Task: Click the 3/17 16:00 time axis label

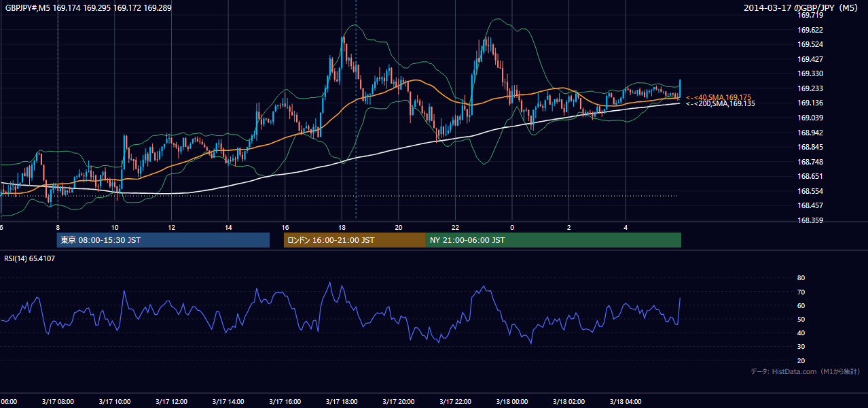Action: click(285, 402)
